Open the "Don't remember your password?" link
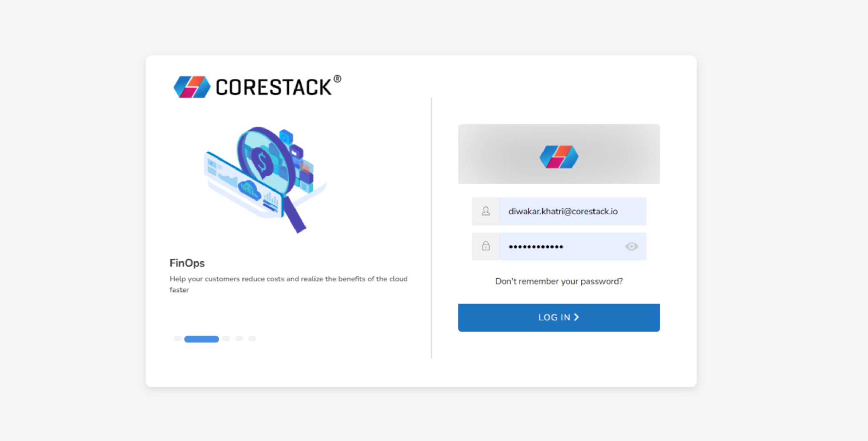868x441 pixels. 559,281
